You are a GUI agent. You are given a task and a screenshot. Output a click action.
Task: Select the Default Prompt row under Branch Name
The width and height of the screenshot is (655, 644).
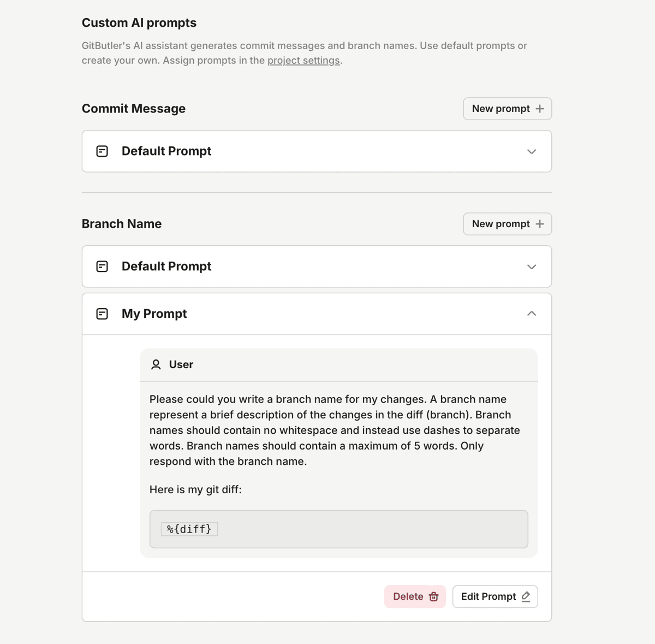point(317,267)
